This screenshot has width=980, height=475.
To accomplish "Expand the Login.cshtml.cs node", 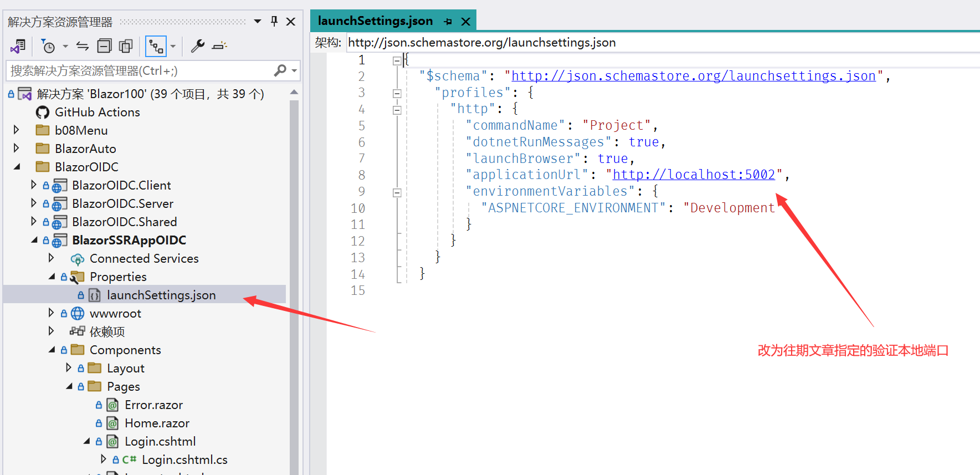I will tap(103, 459).
